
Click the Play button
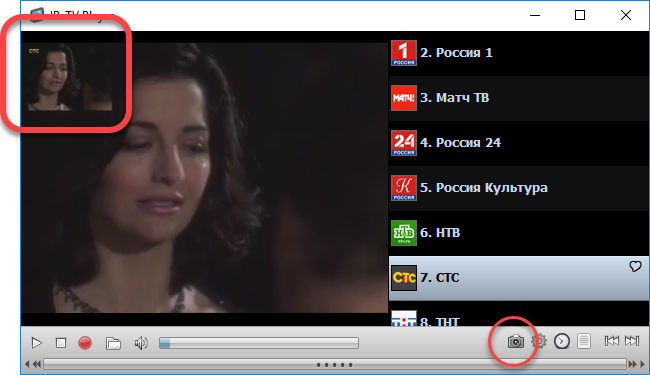click(36, 343)
